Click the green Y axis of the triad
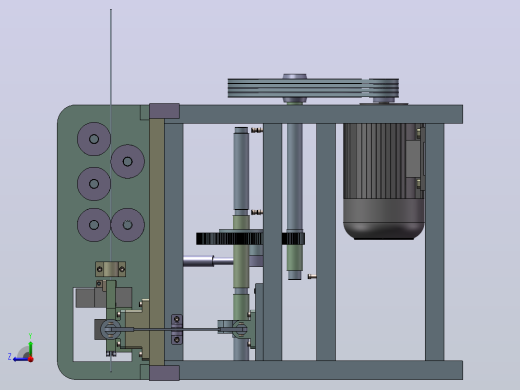 point(30,349)
